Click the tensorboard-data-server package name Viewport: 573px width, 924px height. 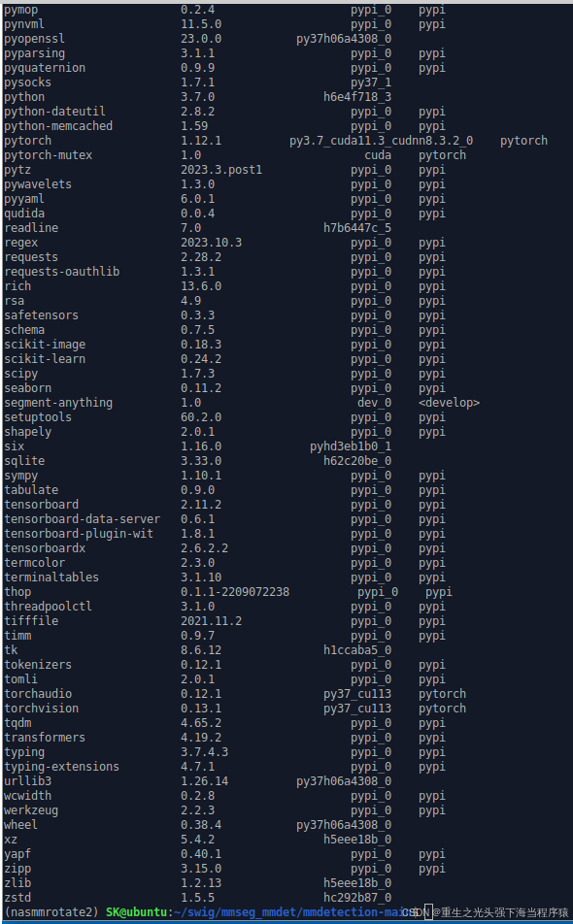pos(82,519)
